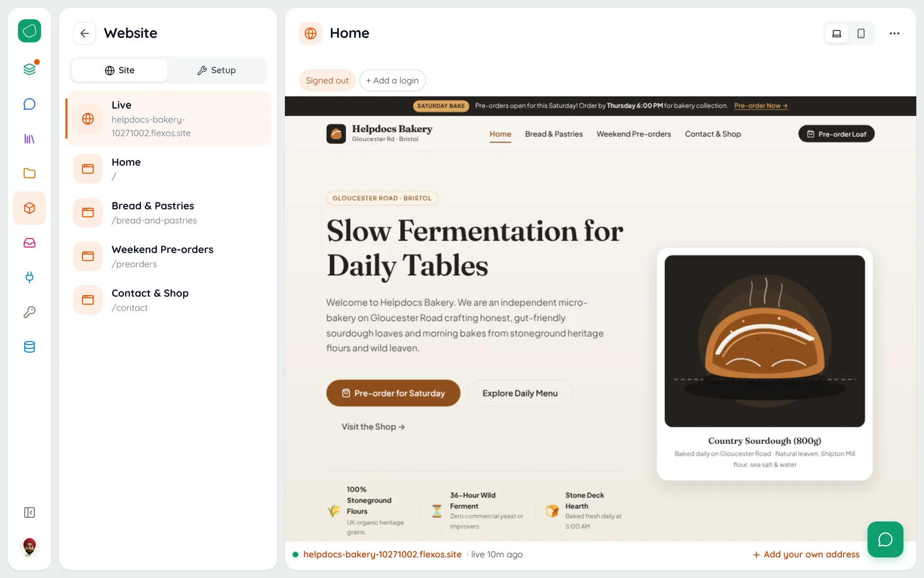Click the Visit the Shop link

[373, 427]
